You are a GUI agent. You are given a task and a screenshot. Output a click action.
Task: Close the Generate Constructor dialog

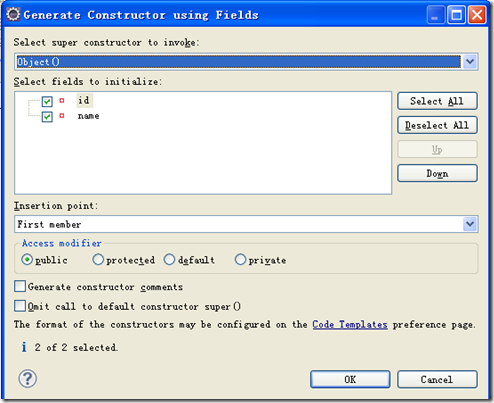coord(477,15)
